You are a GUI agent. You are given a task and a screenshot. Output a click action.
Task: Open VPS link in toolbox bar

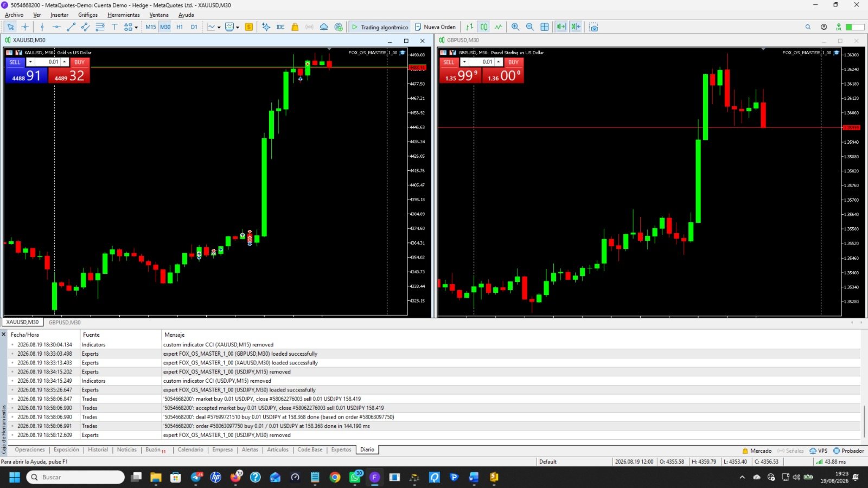(819, 451)
